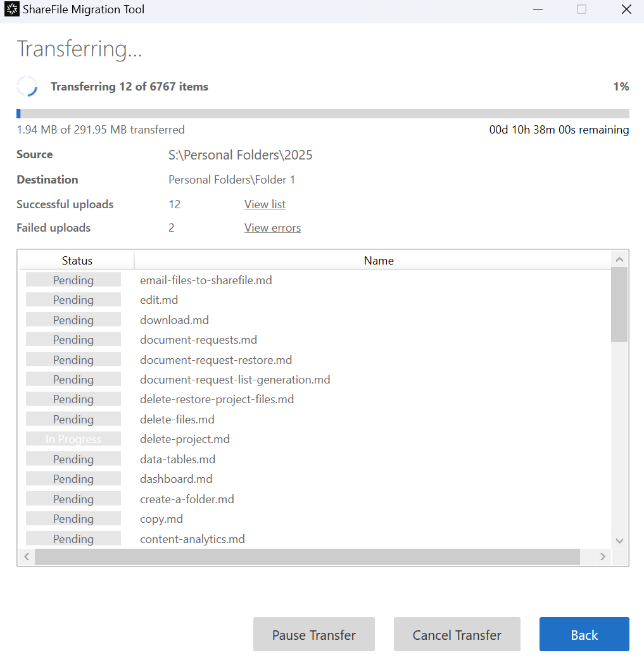Click the 1.94 MB of 291.95 MB transferred text

[x=101, y=130]
